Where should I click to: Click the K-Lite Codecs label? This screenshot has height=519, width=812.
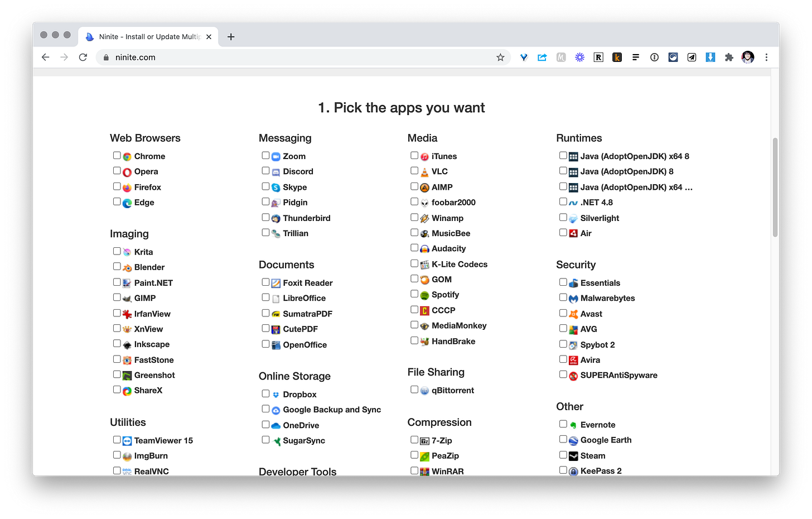click(460, 264)
